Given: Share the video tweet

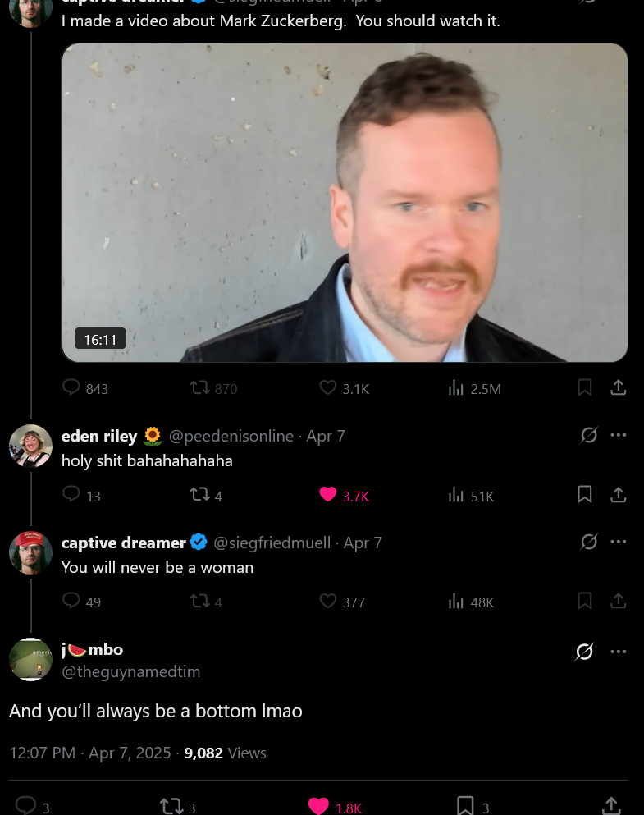Looking at the screenshot, I should [618, 387].
